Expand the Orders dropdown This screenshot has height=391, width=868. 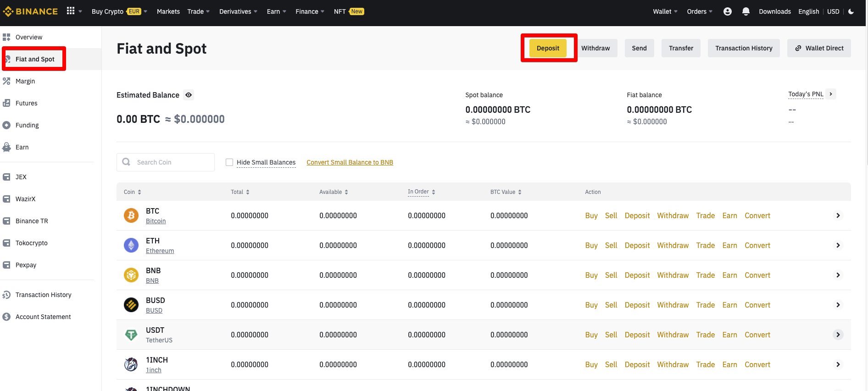[x=700, y=11]
